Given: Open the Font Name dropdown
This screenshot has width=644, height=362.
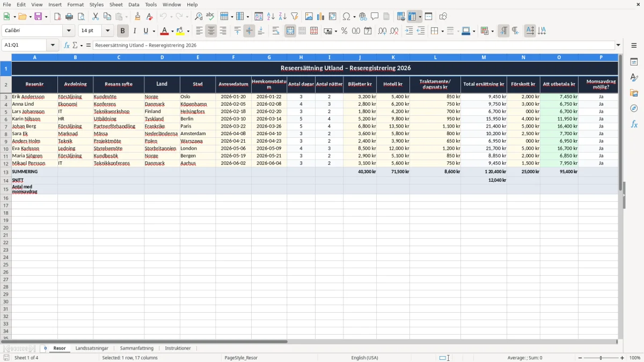Looking at the screenshot, I should [69, 31].
